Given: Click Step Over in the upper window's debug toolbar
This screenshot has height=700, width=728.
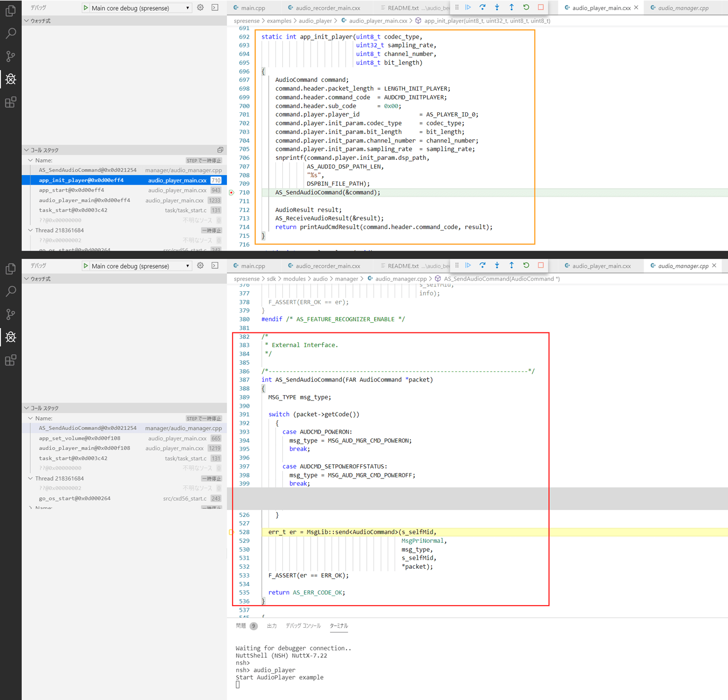Looking at the screenshot, I should (x=482, y=7).
